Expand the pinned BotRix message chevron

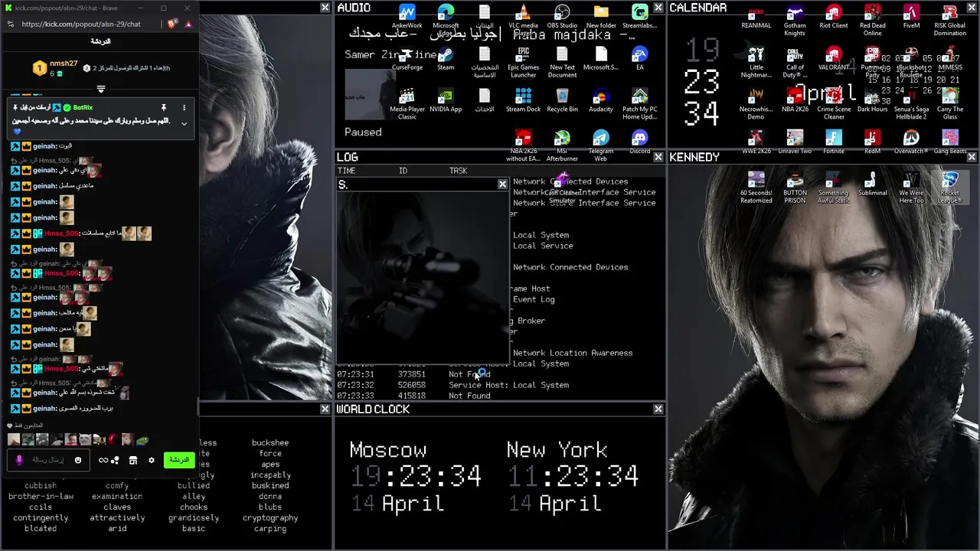184,123
